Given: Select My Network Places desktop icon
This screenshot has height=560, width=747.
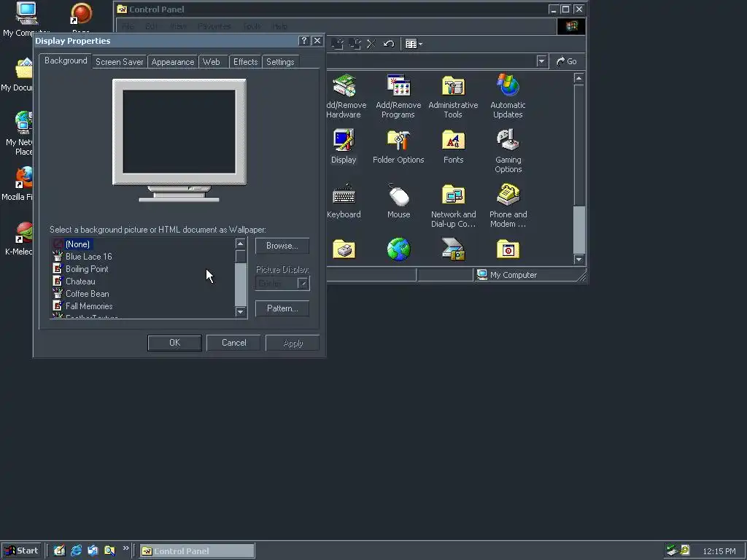Looking at the screenshot, I should 20,133.
